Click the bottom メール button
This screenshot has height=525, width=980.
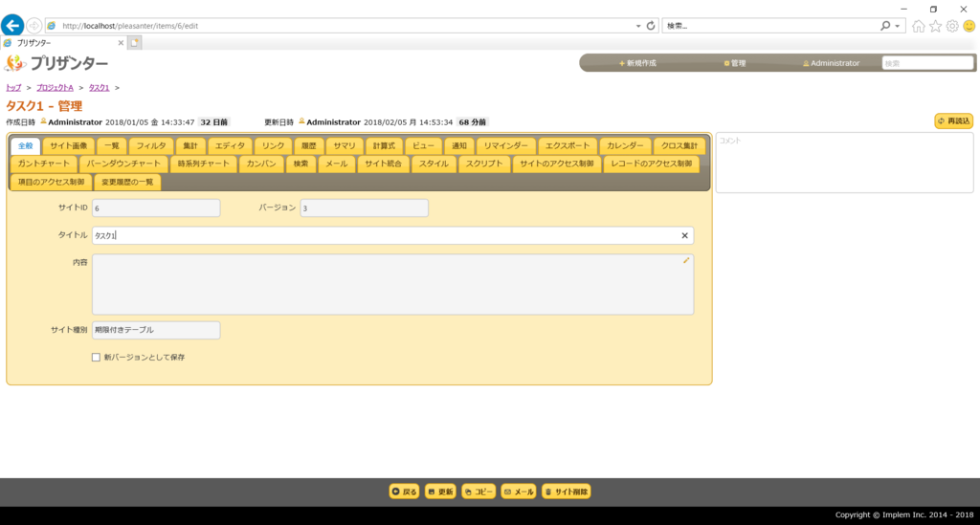click(519, 492)
